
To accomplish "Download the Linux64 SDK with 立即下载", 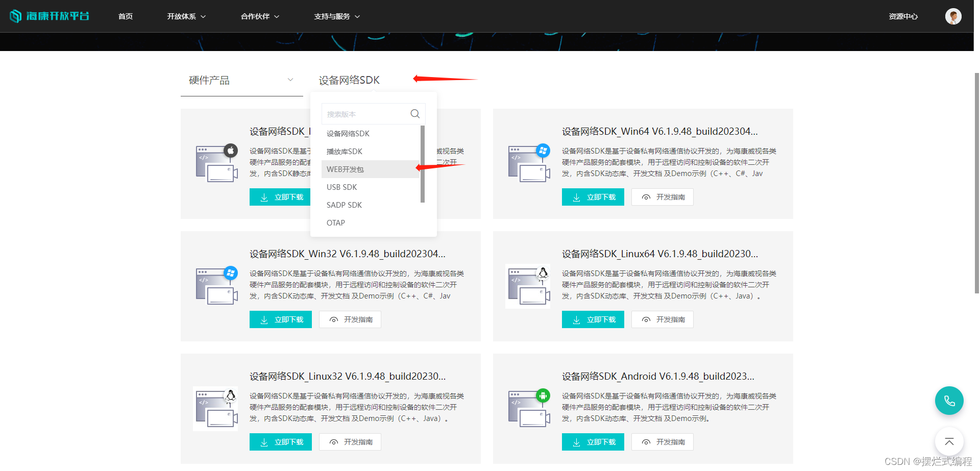I will [x=593, y=319].
